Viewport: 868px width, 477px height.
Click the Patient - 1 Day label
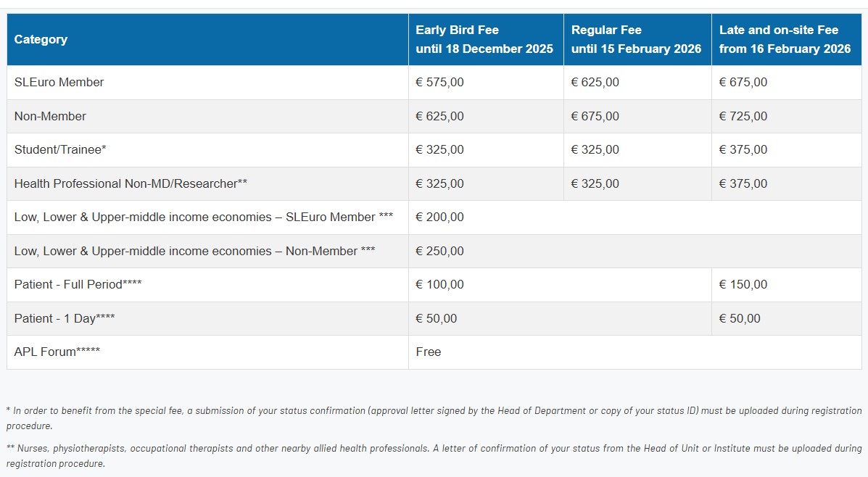pos(65,319)
